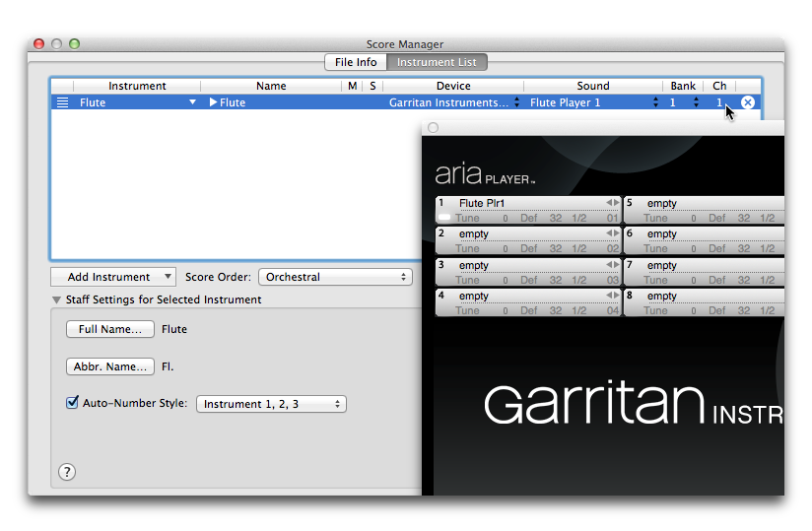The height and width of the screenshot is (531, 812).
Task: Open the Flute instrument dropdown arrow
Action: 192,102
